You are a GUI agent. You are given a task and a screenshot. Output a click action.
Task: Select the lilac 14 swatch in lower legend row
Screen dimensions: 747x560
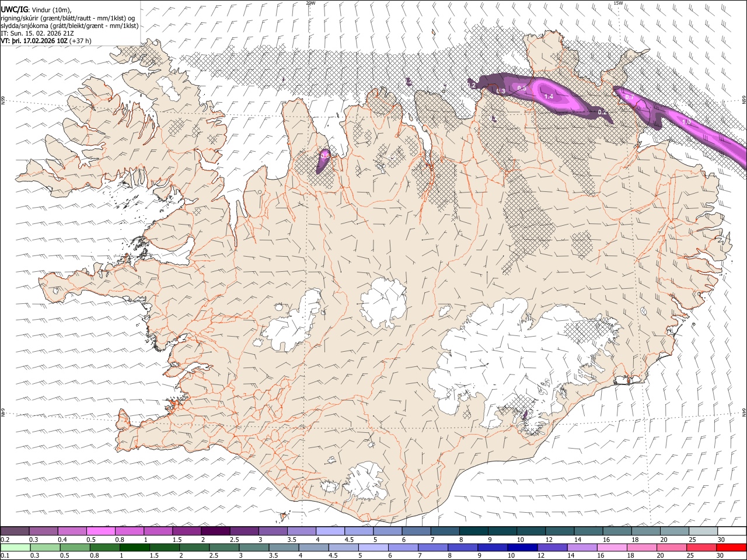[581, 547]
